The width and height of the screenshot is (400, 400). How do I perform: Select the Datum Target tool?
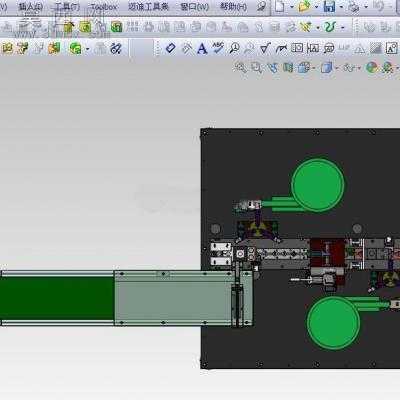coord(329,49)
